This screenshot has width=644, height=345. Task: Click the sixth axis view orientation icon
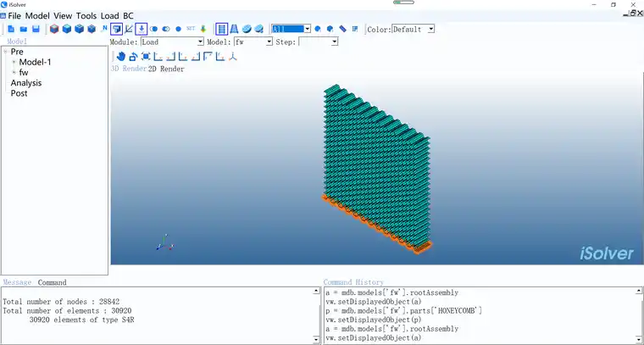(x=220, y=57)
